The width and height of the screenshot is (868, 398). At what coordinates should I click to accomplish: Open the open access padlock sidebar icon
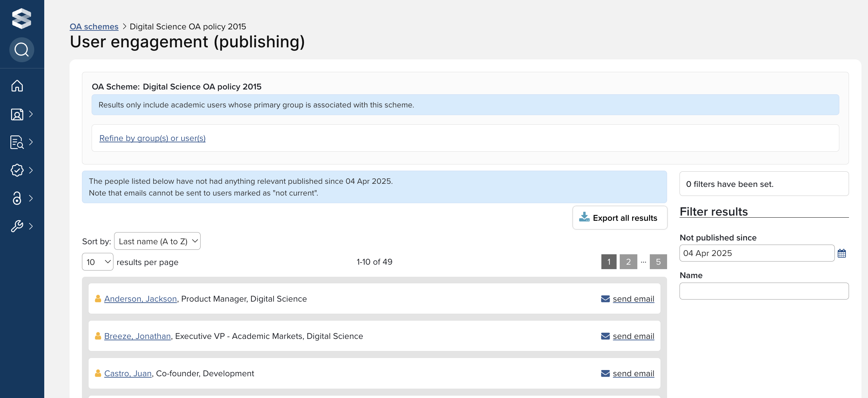click(x=17, y=198)
